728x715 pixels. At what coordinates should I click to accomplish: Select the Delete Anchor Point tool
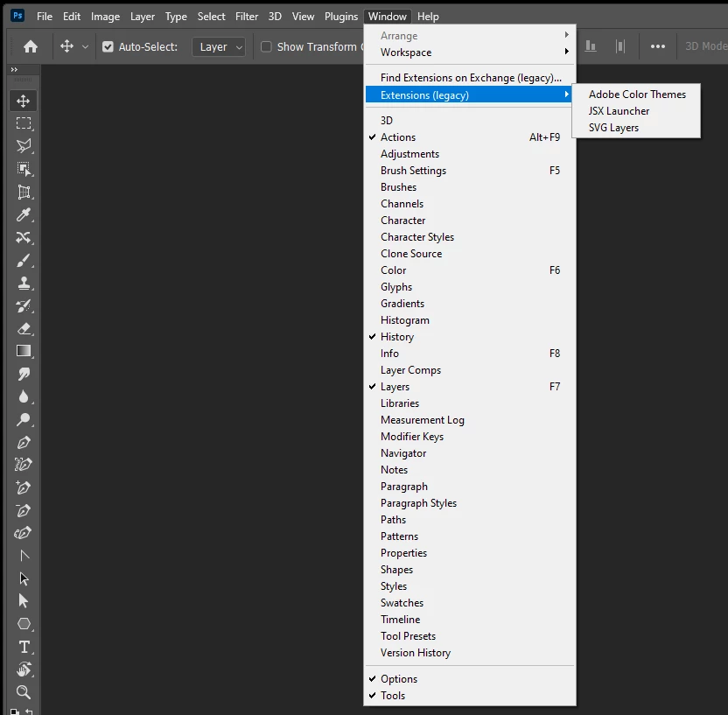[x=24, y=510]
